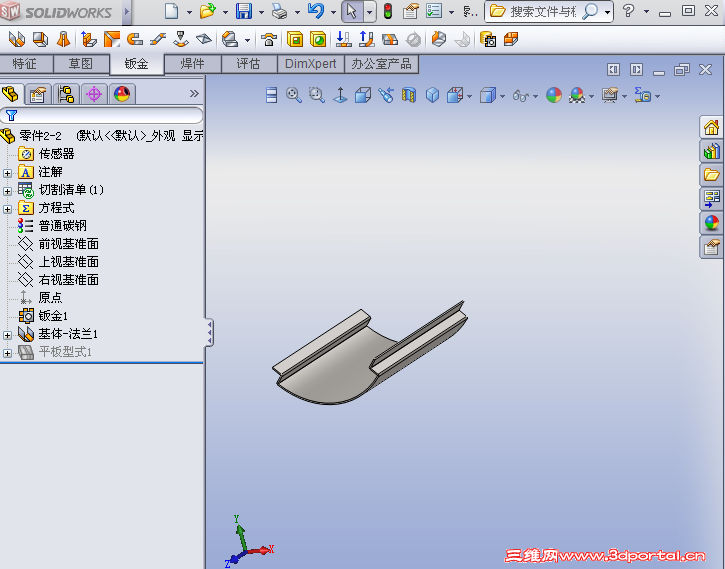This screenshot has width=725, height=569.
Task: Click the Help question mark icon
Action: click(628, 10)
